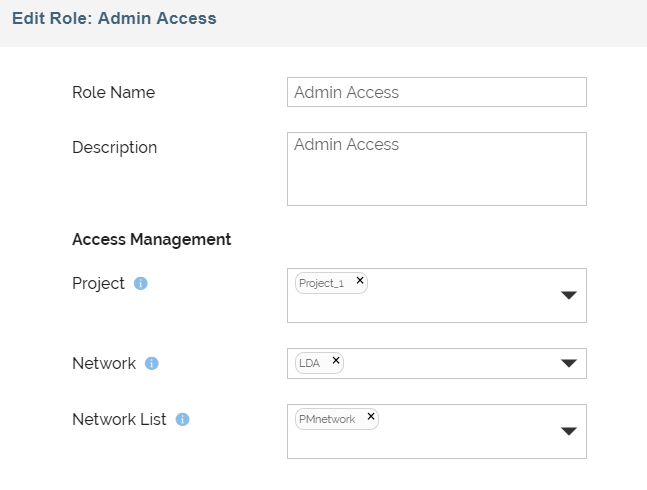Click the Edit Role: Admin Access title
Screen dimensions: 647x490
[114, 18]
